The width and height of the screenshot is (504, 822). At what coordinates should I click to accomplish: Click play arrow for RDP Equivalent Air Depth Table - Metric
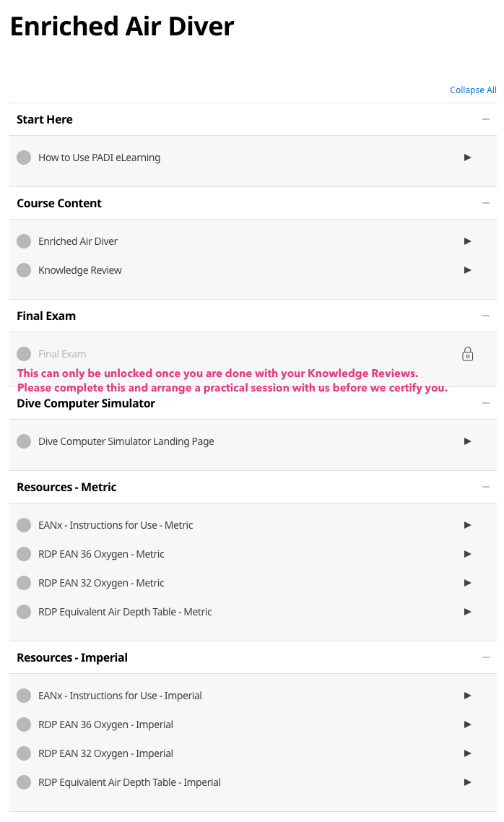point(467,612)
